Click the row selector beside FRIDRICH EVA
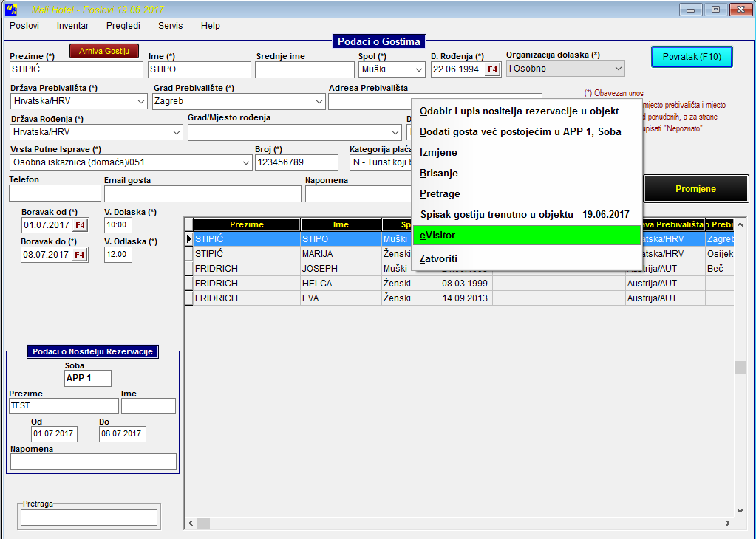756x539 pixels. tap(189, 298)
